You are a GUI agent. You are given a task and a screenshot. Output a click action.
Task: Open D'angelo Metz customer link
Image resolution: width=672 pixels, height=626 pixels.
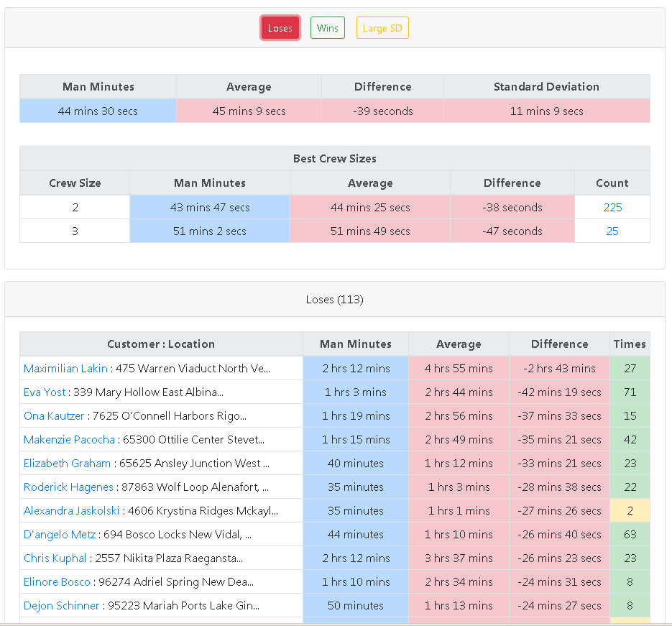click(x=60, y=534)
